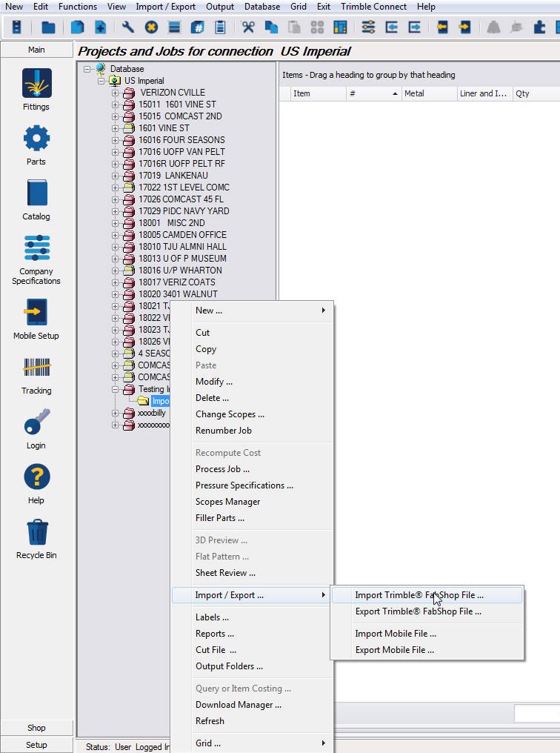Click the wrench toolbar icon

click(128, 27)
